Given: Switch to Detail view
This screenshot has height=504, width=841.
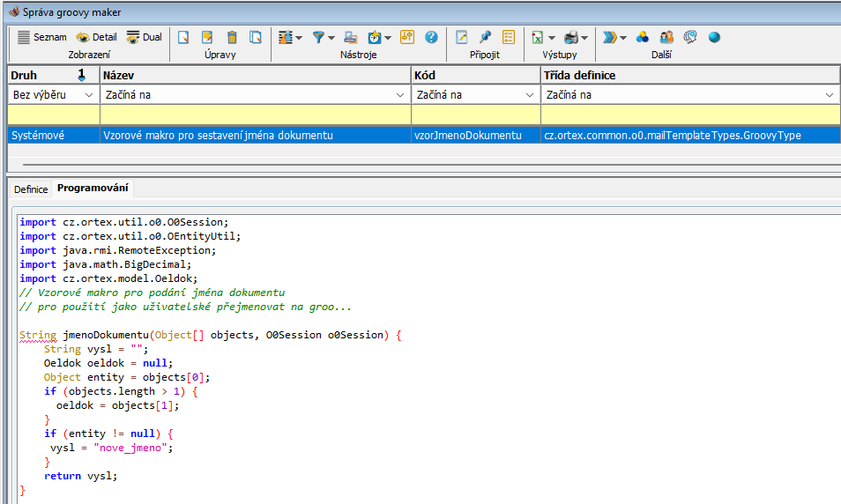Looking at the screenshot, I should pos(95,37).
